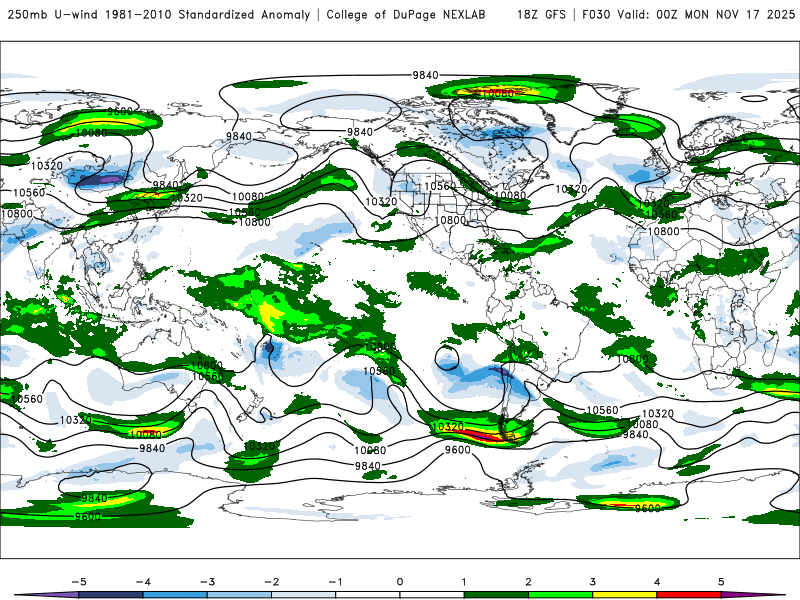Click the bright green colorbar segment between 2 and 3
800x600 pixels.
[560, 595]
